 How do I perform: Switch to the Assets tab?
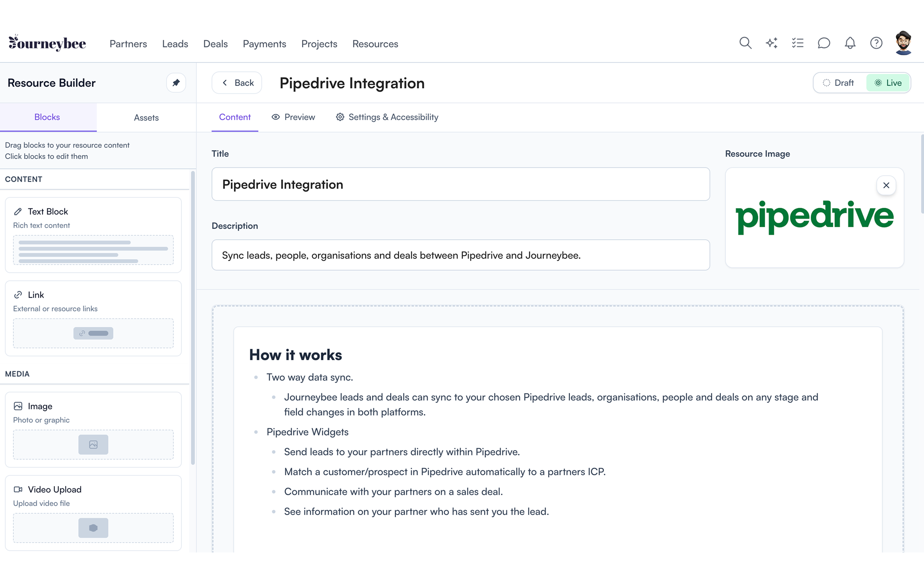(x=146, y=118)
